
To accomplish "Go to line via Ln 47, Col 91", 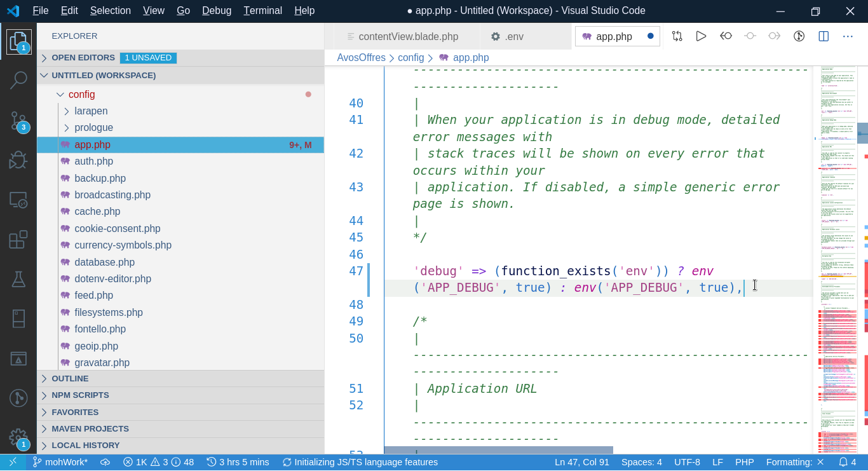I will tap(581, 462).
